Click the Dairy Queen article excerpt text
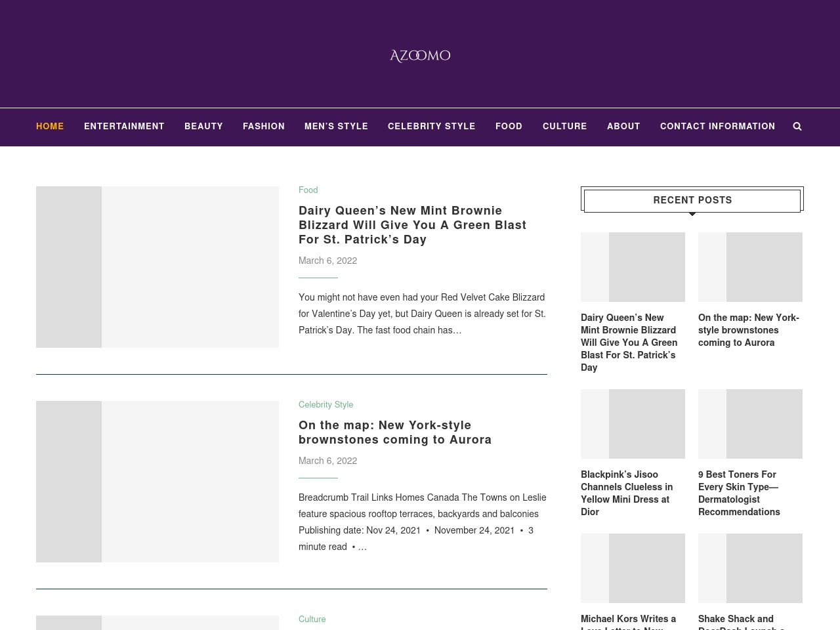840x630 pixels. [x=422, y=314]
